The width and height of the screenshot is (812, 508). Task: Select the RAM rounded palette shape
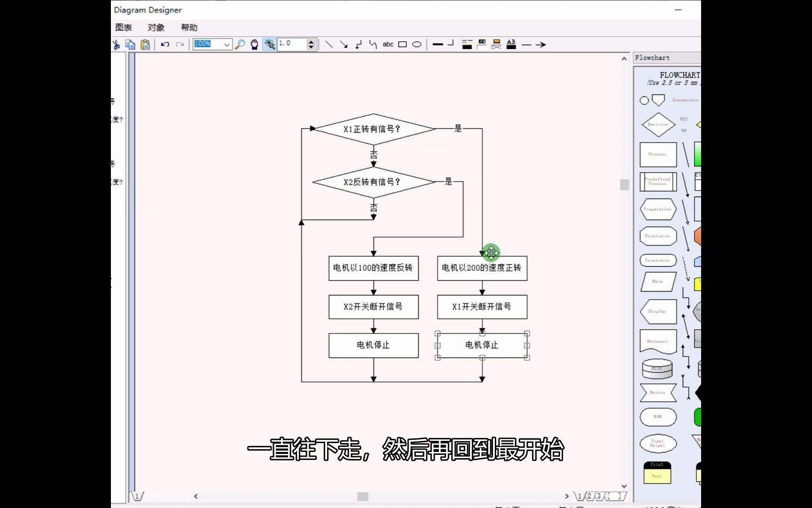[658, 417]
